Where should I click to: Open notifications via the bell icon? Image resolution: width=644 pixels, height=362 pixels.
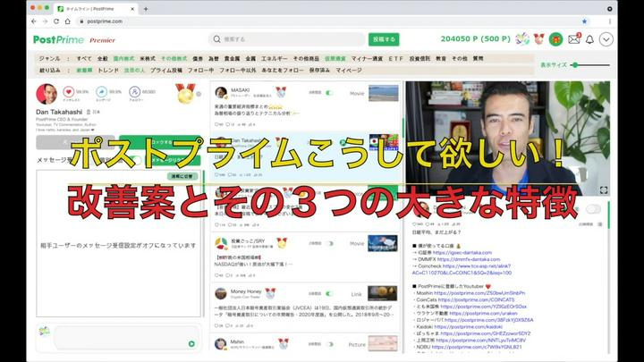tap(589, 39)
